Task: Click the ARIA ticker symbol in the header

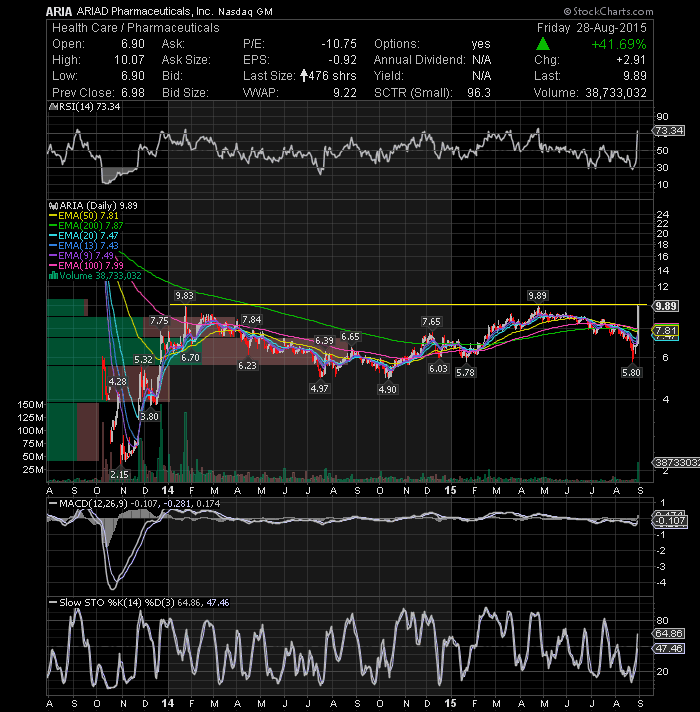Action: coord(59,12)
